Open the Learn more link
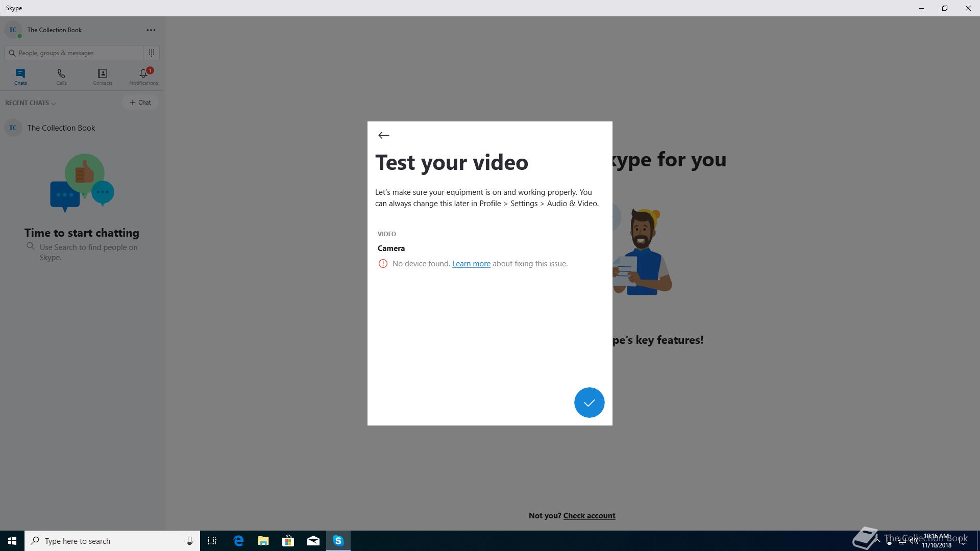This screenshot has width=980, height=551. click(471, 264)
